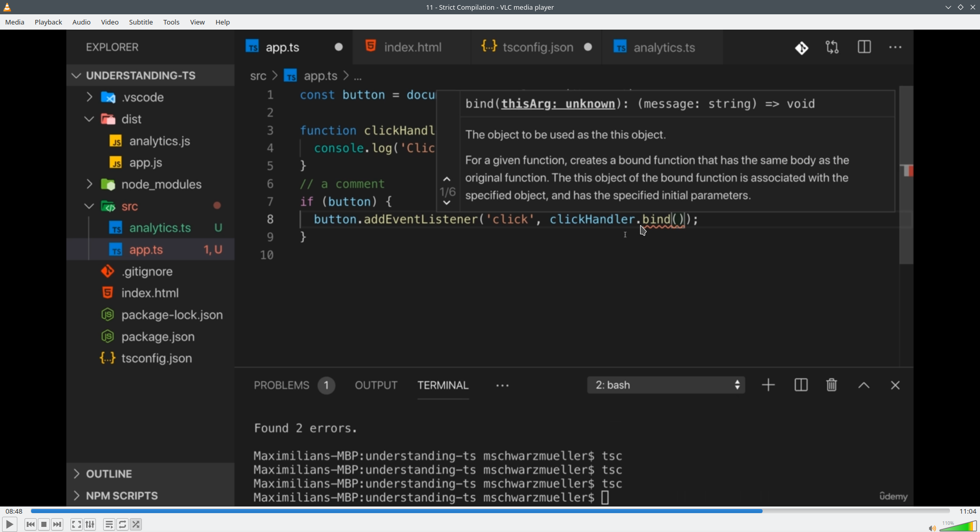Viewport: 980px width, 532px height.
Task: Switch to the PROBLEMS panel tab
Action: [294, 386]
